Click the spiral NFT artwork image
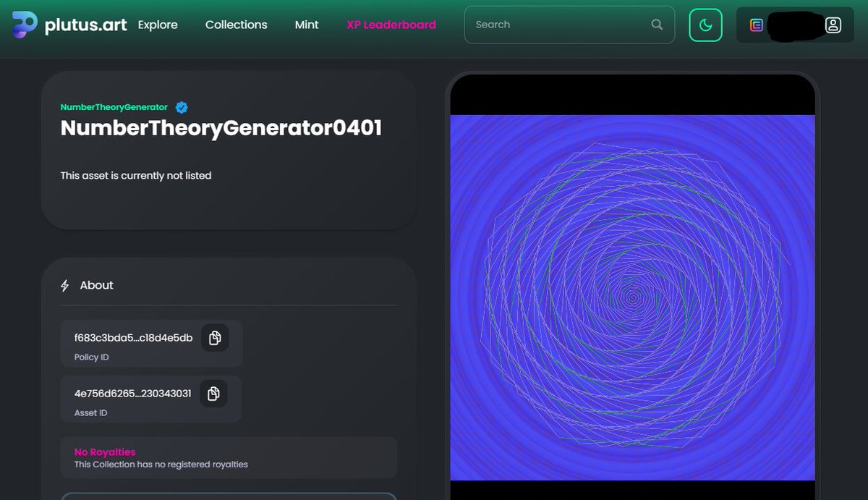The image size is (868, 500). tap(633, 297)
